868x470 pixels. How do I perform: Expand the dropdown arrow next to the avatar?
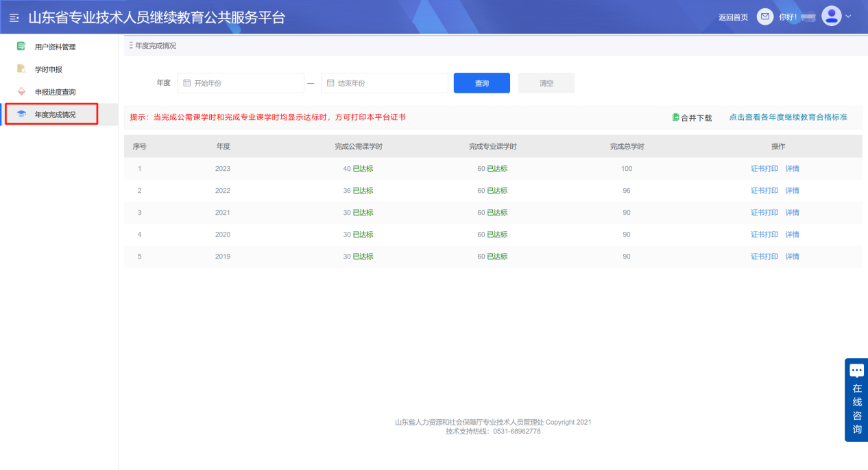[848, 16]
